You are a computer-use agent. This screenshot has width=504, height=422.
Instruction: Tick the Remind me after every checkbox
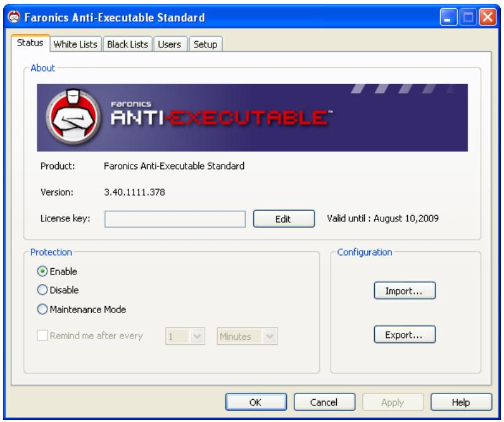42,335
